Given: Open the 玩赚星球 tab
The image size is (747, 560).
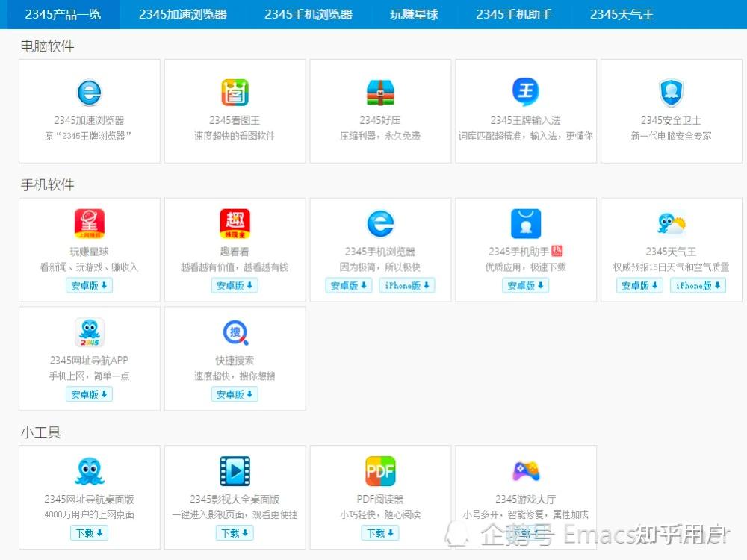Looking at the screenshot, I should point(414,14).
